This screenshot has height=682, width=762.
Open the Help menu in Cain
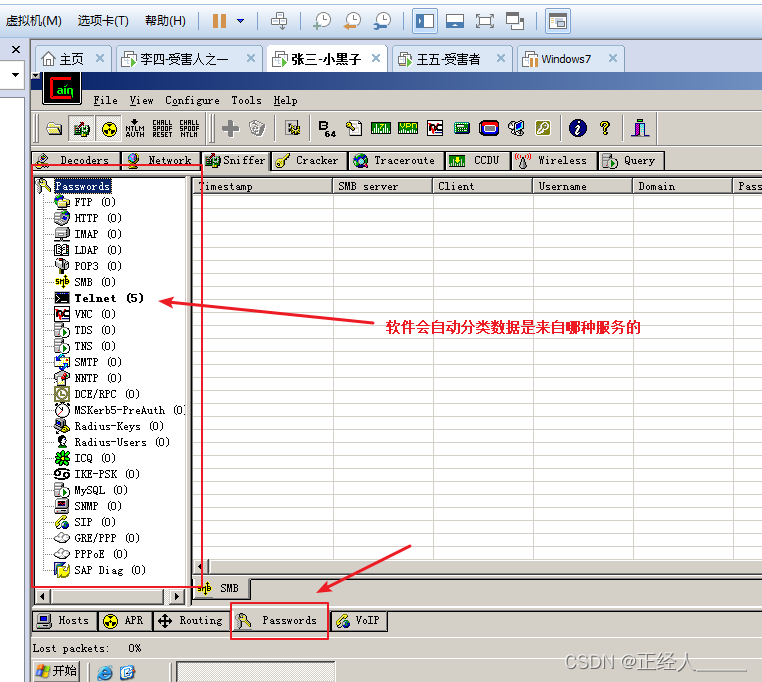click(x=285, y=101)
